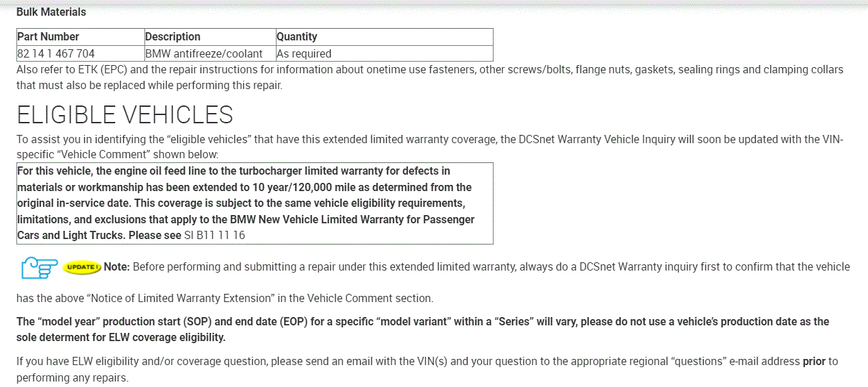Click the Part Number column header
This screenshot has width=868, height=387.
49,36
